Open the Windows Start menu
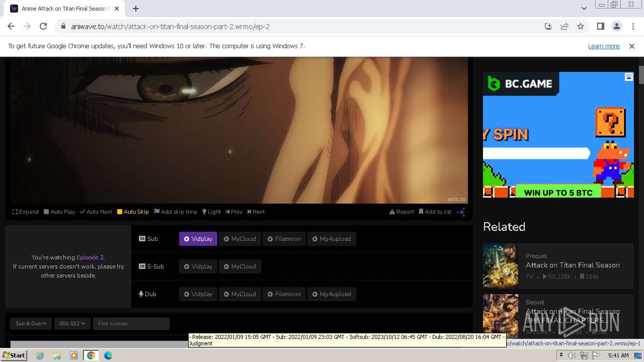The width and height of the screenshot is (644, 362). coord(14,355)
